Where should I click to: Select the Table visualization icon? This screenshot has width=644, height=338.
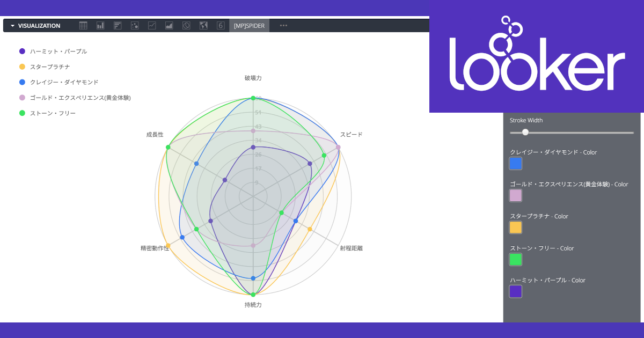tap(83, 25)
